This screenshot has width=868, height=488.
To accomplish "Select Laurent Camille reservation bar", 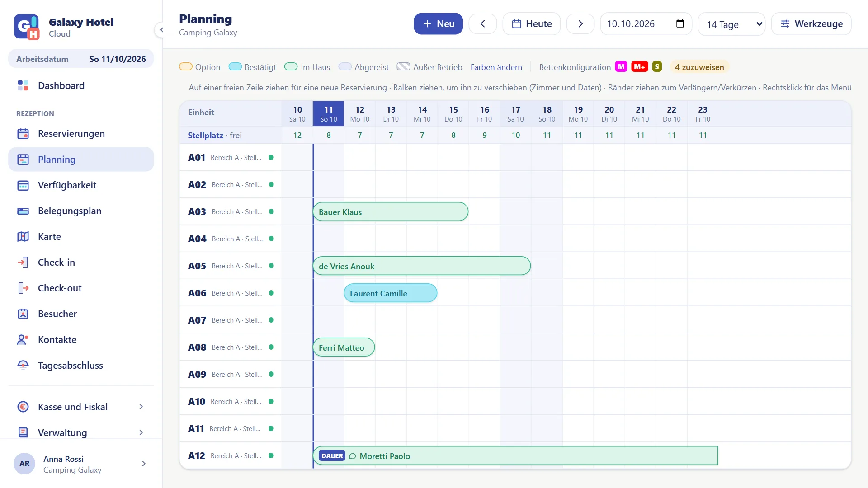I will pyautogui.click(x=391, y=293).
